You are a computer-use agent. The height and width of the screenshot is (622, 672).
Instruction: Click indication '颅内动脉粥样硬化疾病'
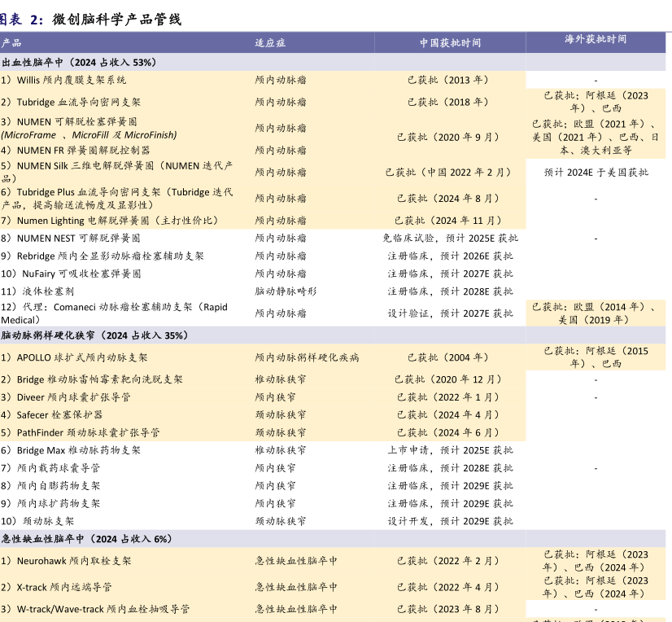pyautogui.click(x=307, y=357)
